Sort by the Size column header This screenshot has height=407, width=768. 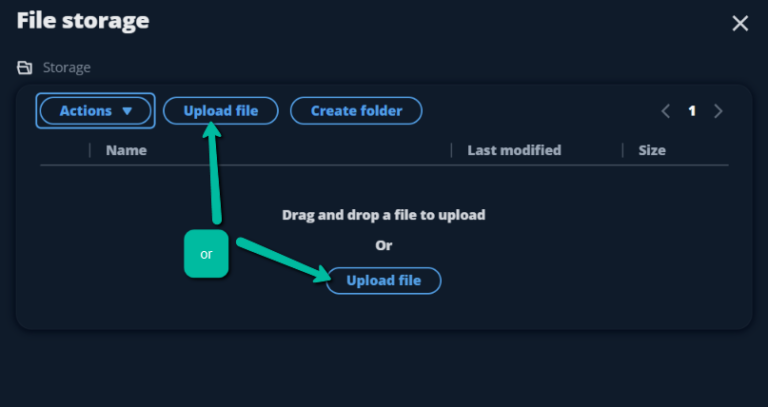point(652,150)
